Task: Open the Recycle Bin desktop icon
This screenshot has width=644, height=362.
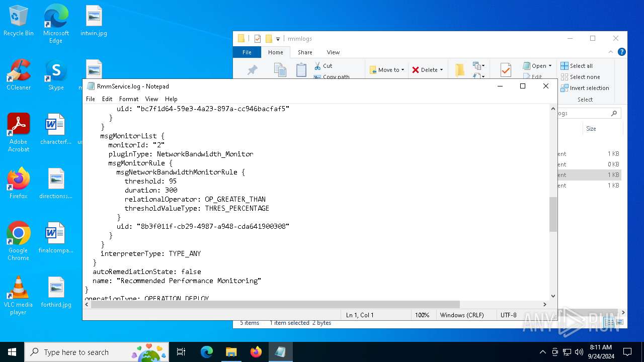Action: (19, 21)
